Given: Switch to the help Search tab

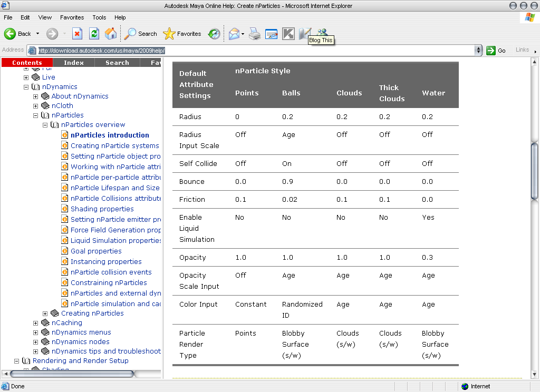Looking at the screenshot, I should [x=117, y=63].
